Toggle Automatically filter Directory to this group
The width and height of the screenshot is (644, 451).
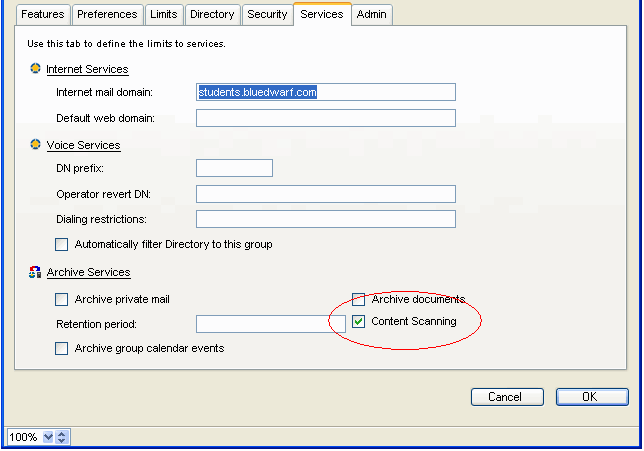[x=62, y=244]
